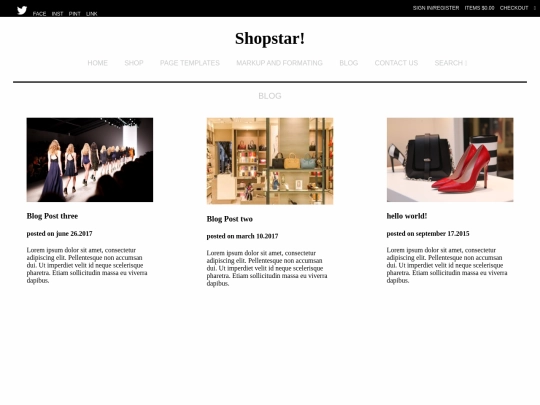
Task: Open the FACE social link
Action: pyautogui.click(x=39, y=14)
